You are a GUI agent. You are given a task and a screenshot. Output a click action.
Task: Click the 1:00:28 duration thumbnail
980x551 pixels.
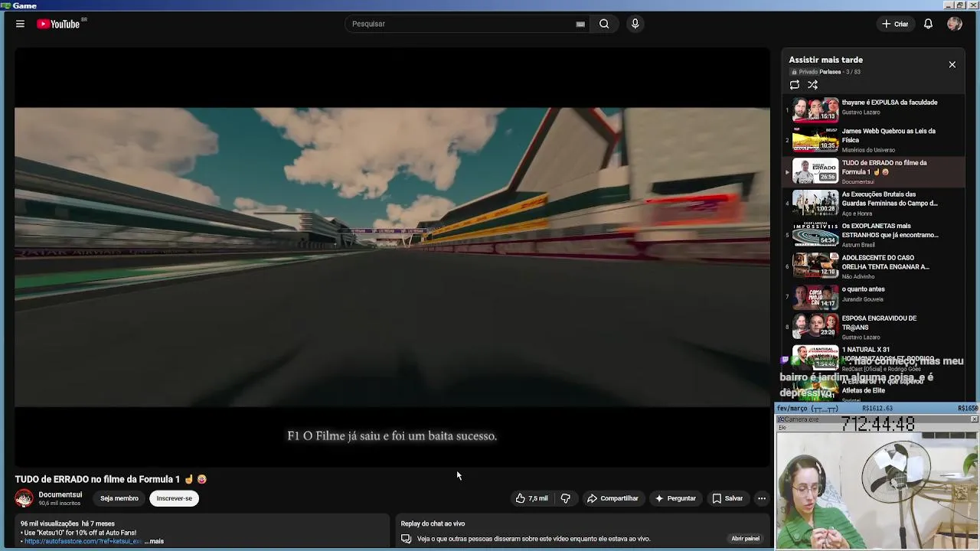click(x=815, y=203)
